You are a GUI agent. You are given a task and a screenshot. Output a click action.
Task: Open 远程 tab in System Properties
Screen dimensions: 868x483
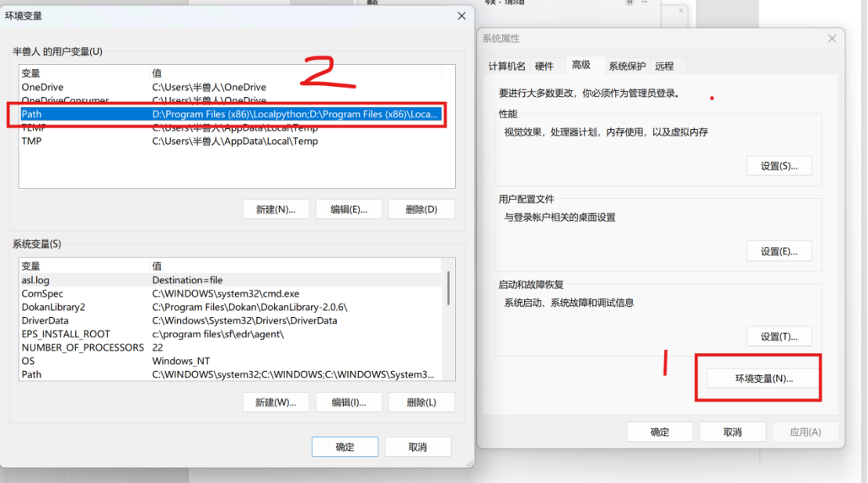tap(664, 67)
